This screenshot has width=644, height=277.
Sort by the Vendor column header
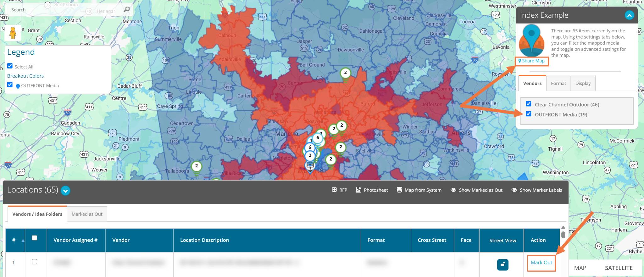click(140, 240)
